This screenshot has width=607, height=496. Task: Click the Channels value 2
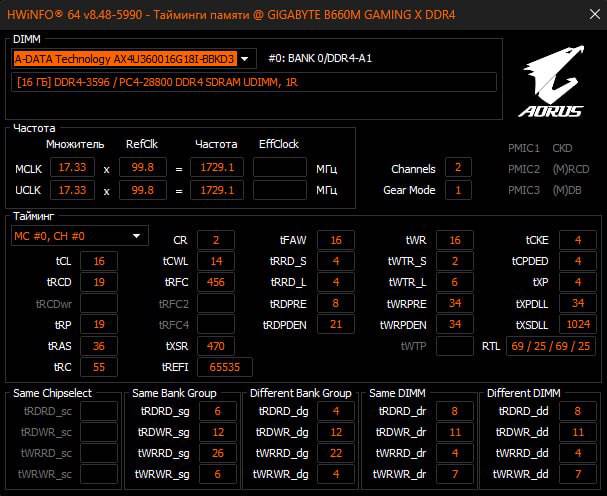point(458,167)
